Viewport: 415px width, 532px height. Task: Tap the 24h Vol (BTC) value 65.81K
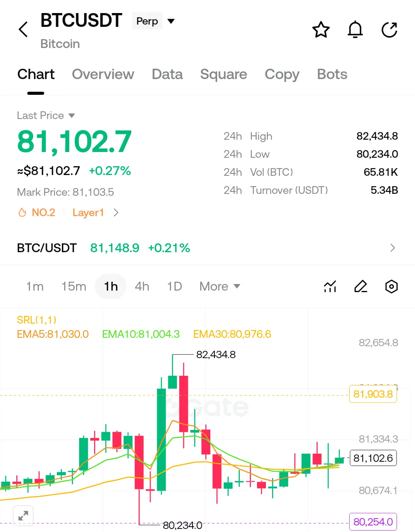tap(380, 172)
